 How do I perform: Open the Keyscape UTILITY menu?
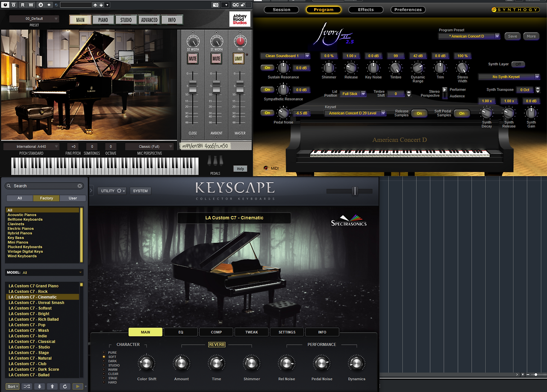point(112,191)
